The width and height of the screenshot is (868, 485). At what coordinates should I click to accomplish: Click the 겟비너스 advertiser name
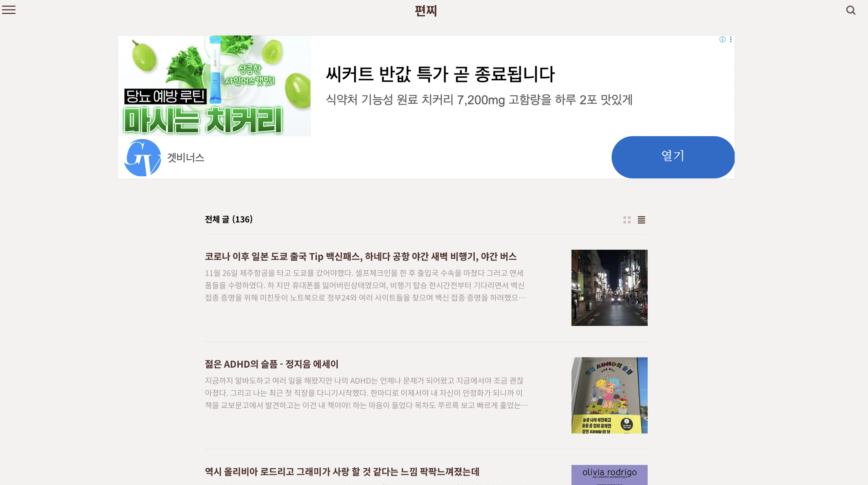coord(185,158)
